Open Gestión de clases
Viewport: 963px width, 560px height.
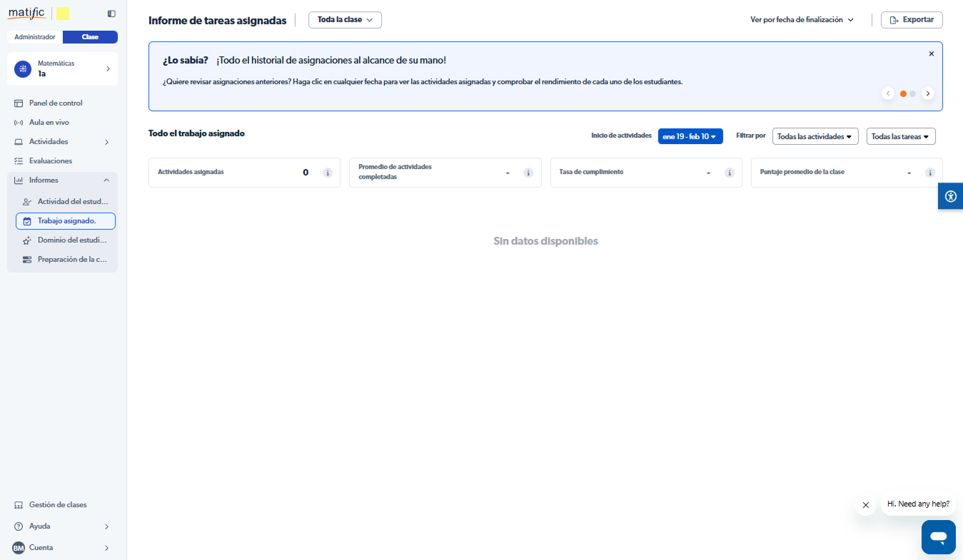[x=57, y=504]
